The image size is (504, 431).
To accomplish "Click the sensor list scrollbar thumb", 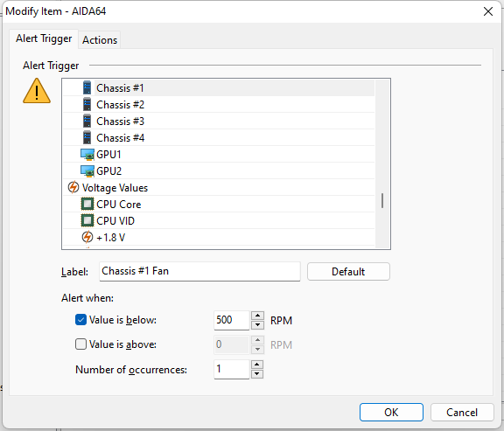I will (x=382, y=201).
